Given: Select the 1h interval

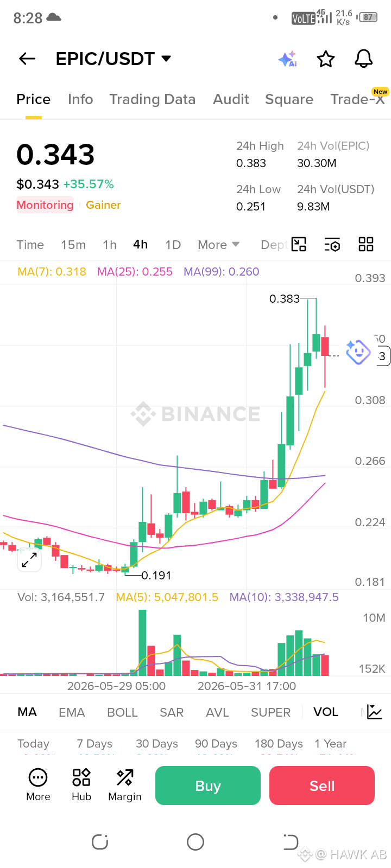Looking at the screenshot, I should (110, 245).
